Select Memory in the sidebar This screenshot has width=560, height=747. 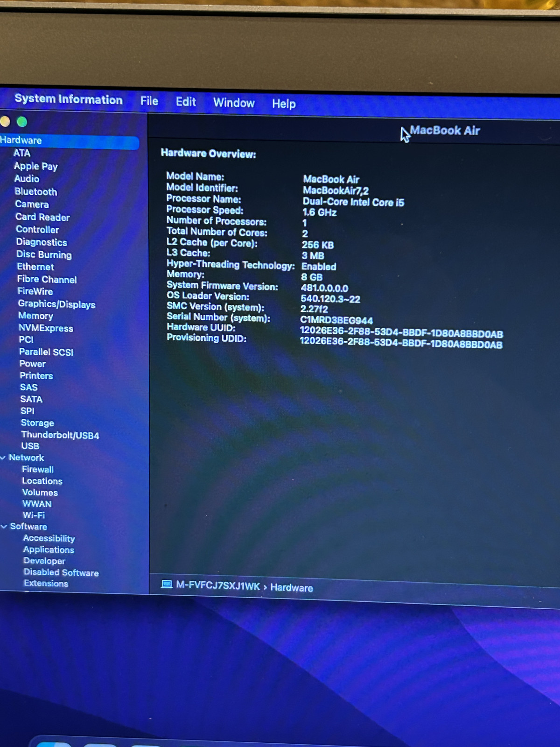35,316
